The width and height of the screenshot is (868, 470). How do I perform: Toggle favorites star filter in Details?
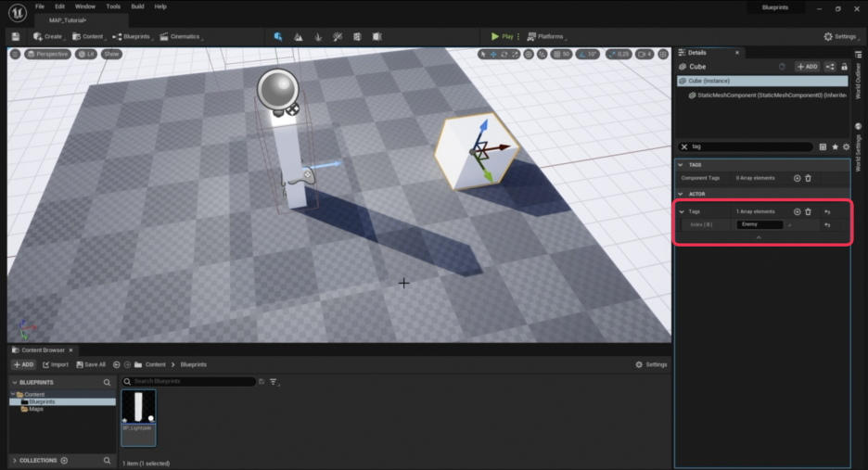click(836, 146)
